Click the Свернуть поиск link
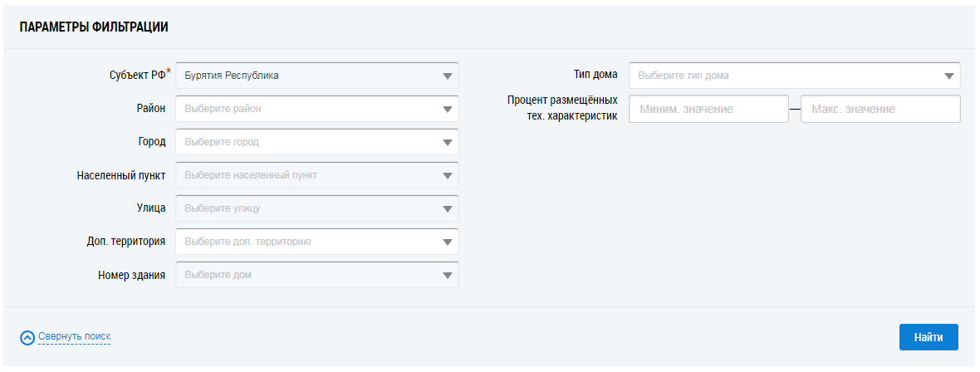 pyautogui.click(x=74, y=336)
